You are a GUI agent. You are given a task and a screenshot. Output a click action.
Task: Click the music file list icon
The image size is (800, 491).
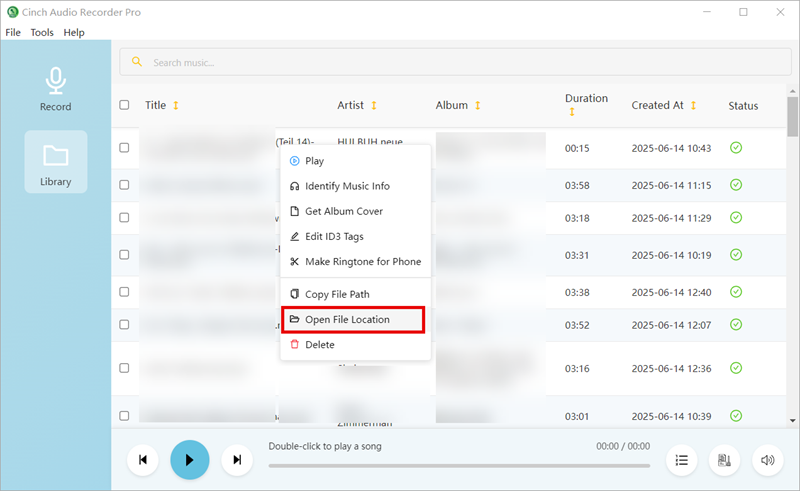(724, 460)
